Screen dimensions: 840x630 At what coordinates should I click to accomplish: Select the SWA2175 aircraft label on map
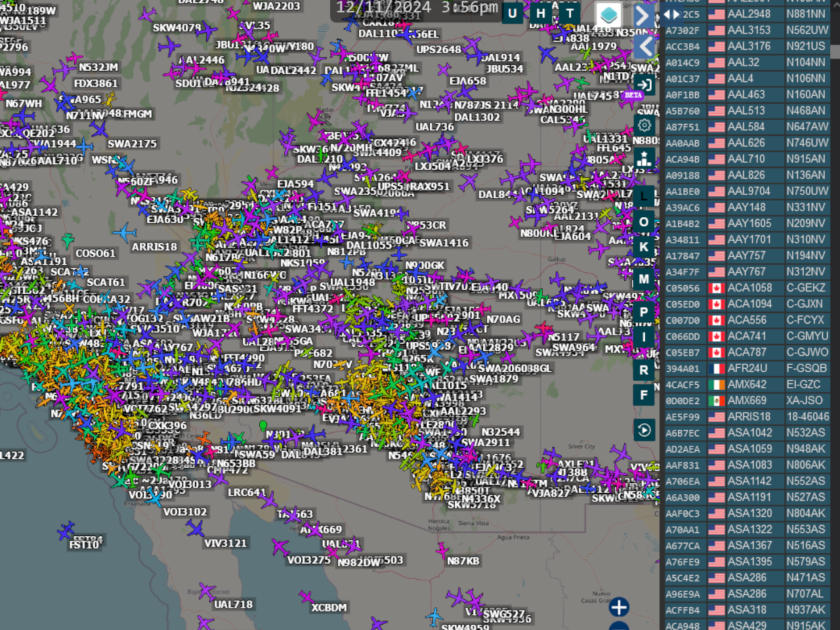click(x=132, y=144)
